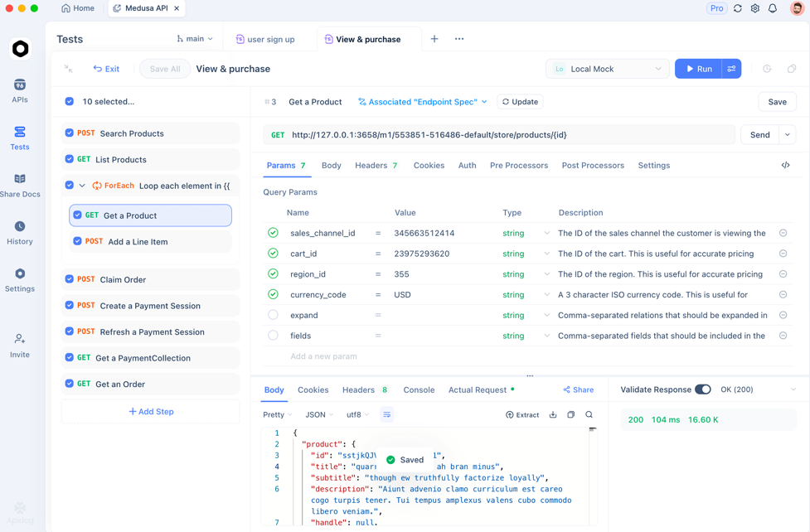Click the Run button
Image resolution: width=810 pixels, height=532 pixels.
coord(701,69)
